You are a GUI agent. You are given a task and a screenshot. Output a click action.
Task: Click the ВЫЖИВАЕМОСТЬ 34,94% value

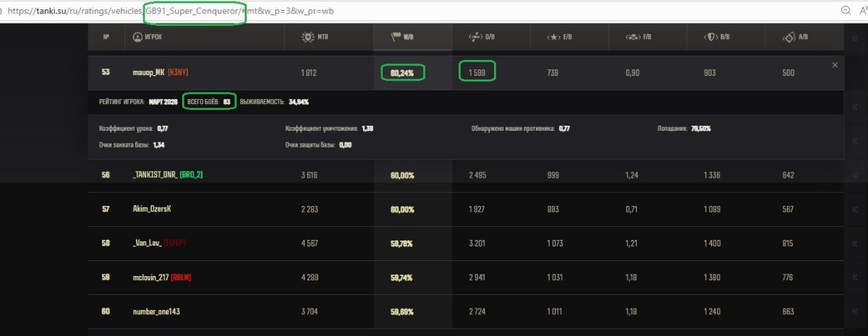tap(274, 102)
